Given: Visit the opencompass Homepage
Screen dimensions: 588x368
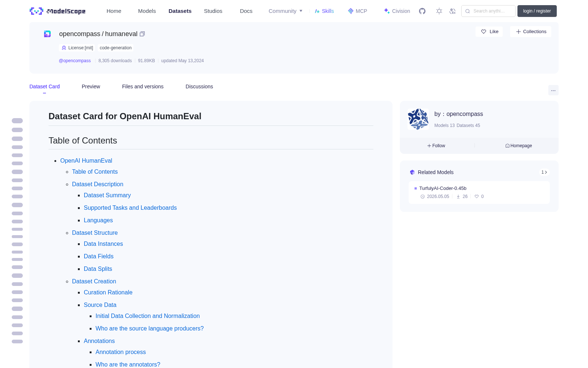Looking at the screenshot, I should point(519,146).
